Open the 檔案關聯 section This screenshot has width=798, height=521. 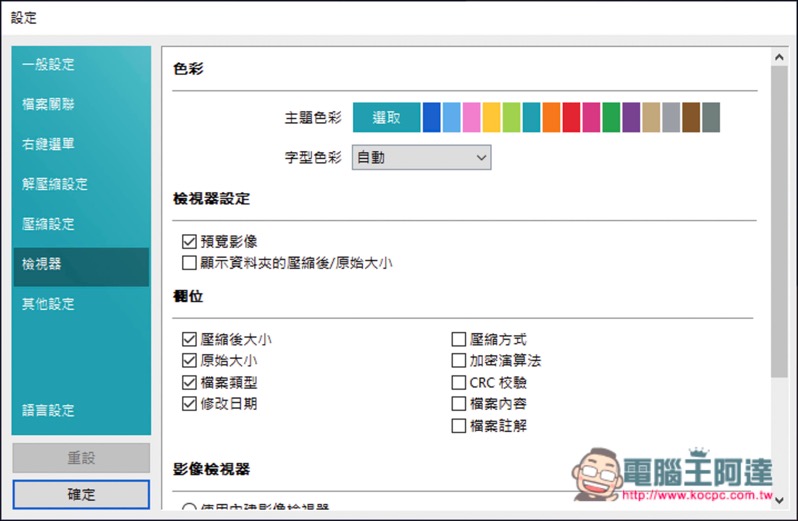coord(81,104)
